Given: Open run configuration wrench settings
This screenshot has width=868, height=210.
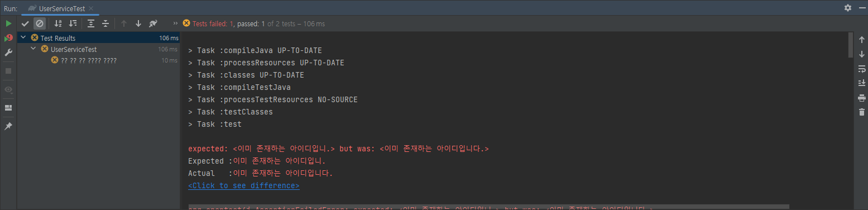Looking at the screenshot, I should point(8,52).
